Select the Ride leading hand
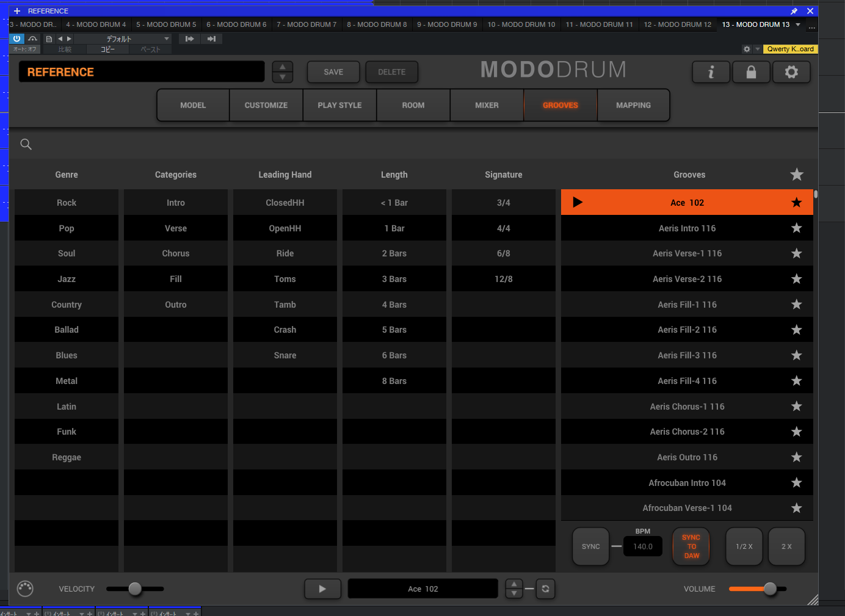Screen dimensions: 845x616 [x=285, y=253]
